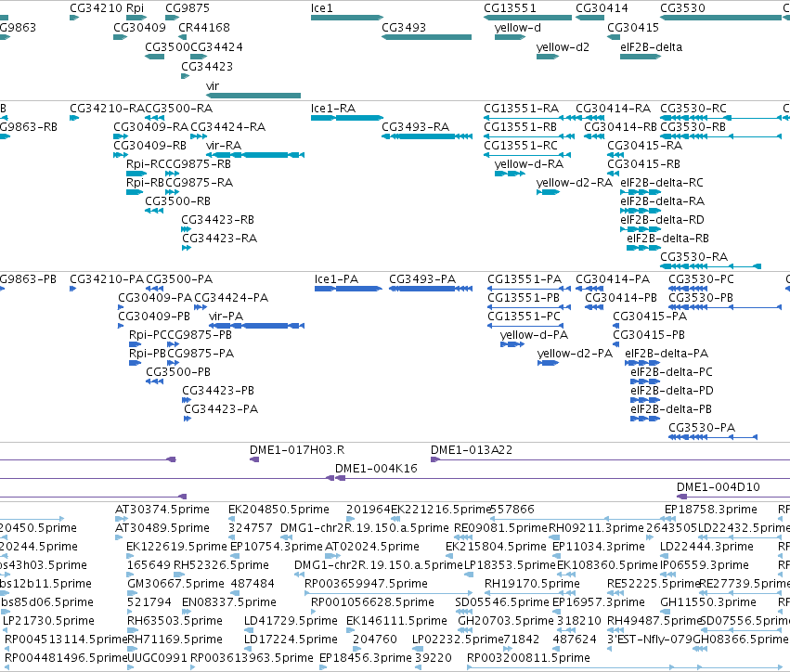
Task: Select the LP21730.5prime EST label
Action: coord(48,621)
